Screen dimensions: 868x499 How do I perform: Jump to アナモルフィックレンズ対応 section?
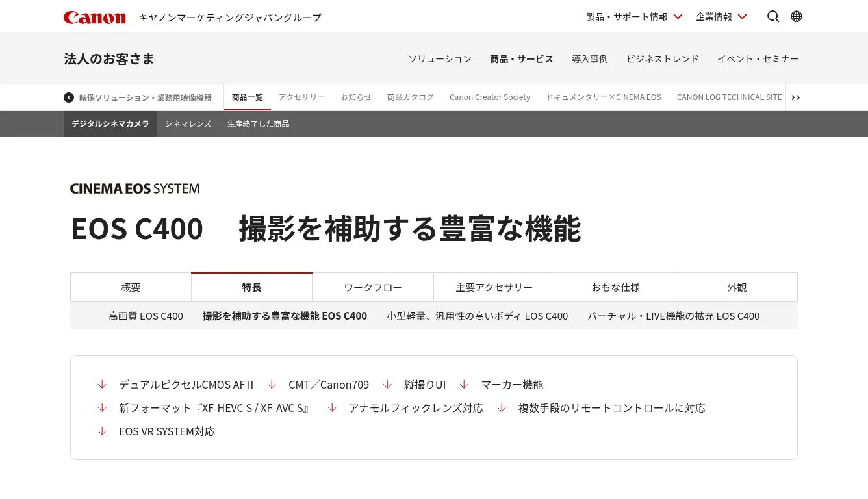[x=416, y=408]
